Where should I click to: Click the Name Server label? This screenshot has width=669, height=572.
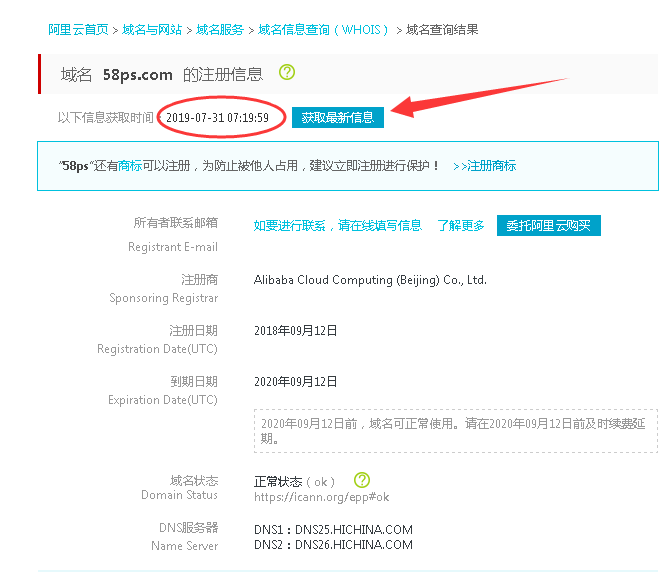coord(184,546)
